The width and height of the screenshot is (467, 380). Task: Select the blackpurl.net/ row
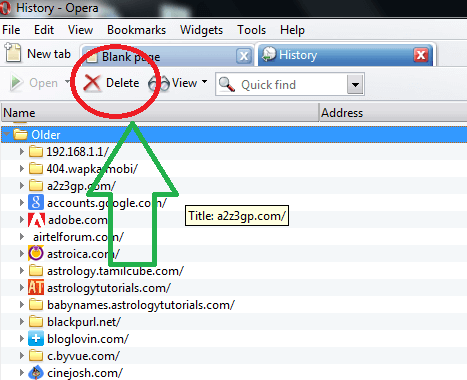pos(234,322)
